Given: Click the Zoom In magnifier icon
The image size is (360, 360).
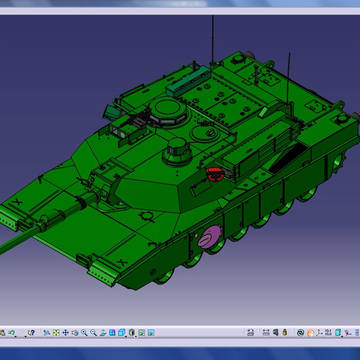Looking at the screenshot, I should [84, 332].
